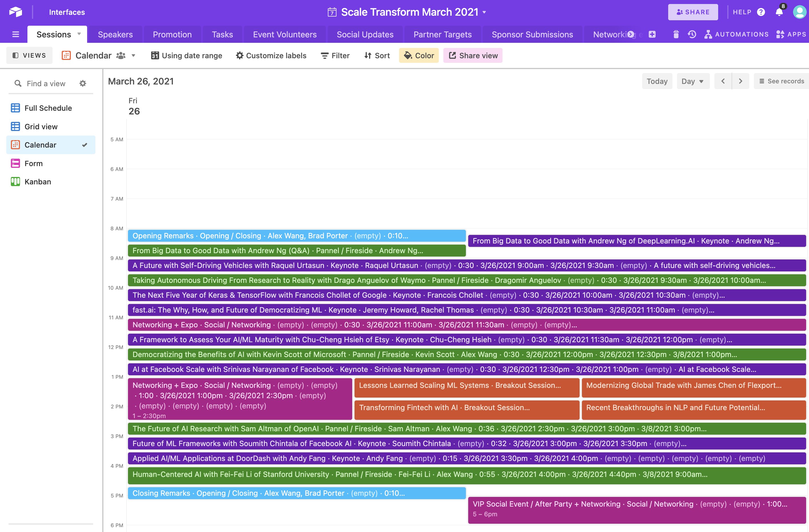Switch to Speakers tab
809x532 pixels.
pyautogui.click(x=115, y=34)
